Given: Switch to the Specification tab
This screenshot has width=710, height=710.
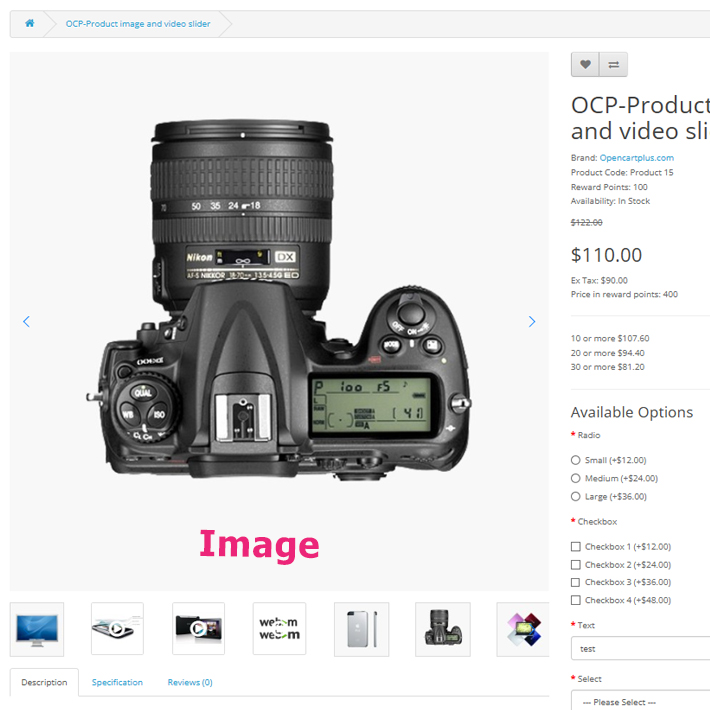Looking at the screenshot, I should pos(117,682).
